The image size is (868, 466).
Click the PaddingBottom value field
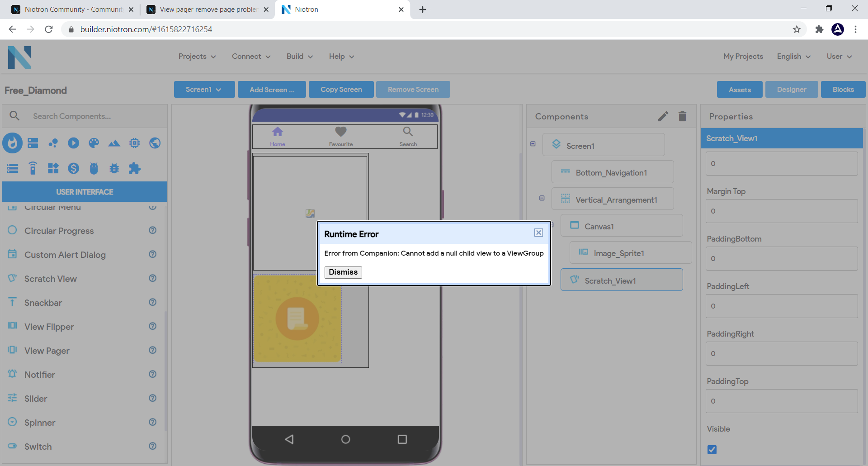point(782,259)
